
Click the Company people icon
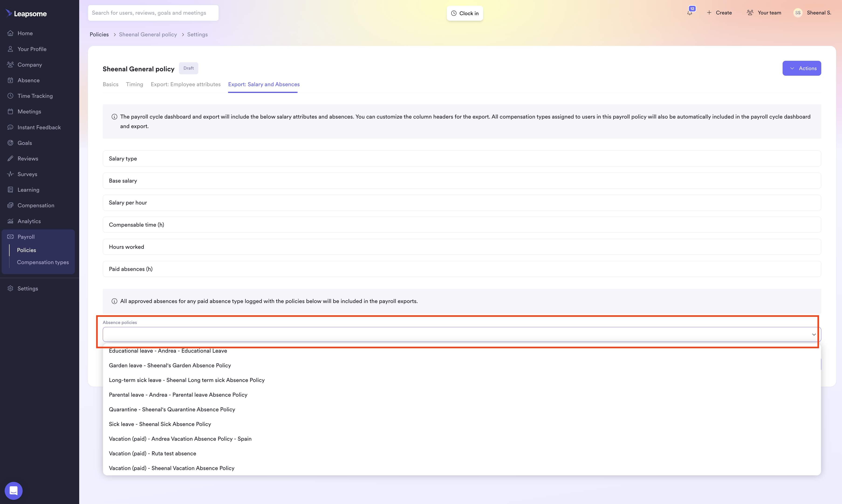[10, 65]
